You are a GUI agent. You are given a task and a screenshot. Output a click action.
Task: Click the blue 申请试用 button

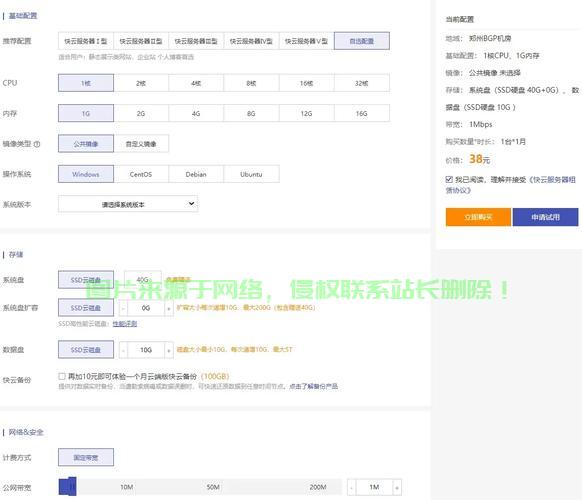tap(545, 217)
